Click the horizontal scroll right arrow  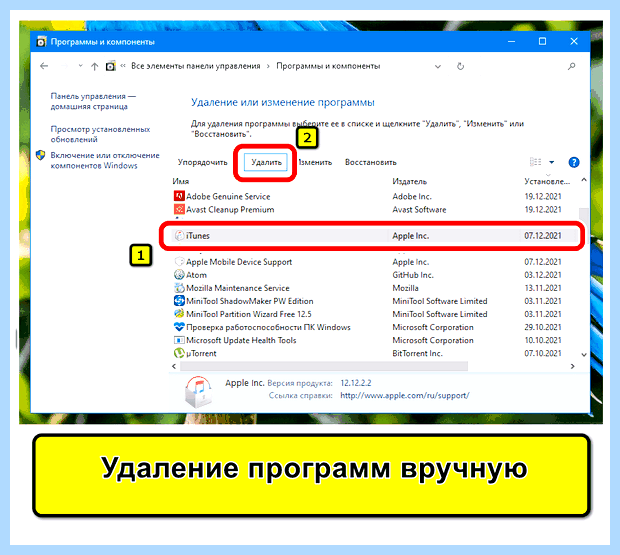[x=573, y=366]
